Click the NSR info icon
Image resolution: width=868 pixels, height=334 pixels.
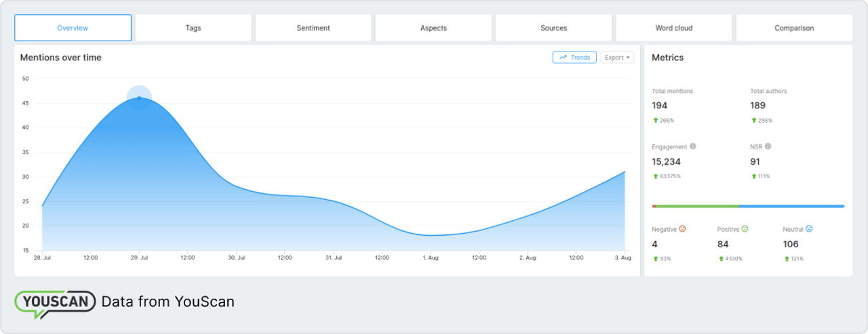point(768,146)
